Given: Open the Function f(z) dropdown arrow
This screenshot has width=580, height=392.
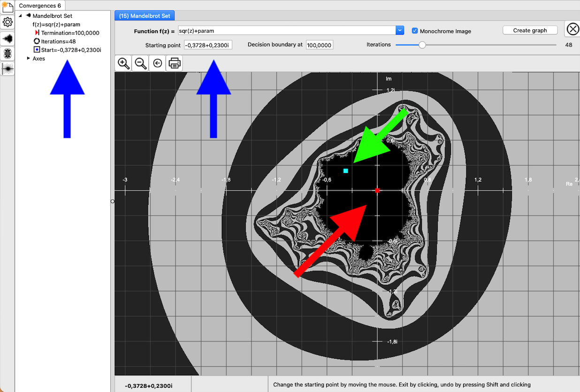Looking at the screenshot, I should click(x=399, y=30).
